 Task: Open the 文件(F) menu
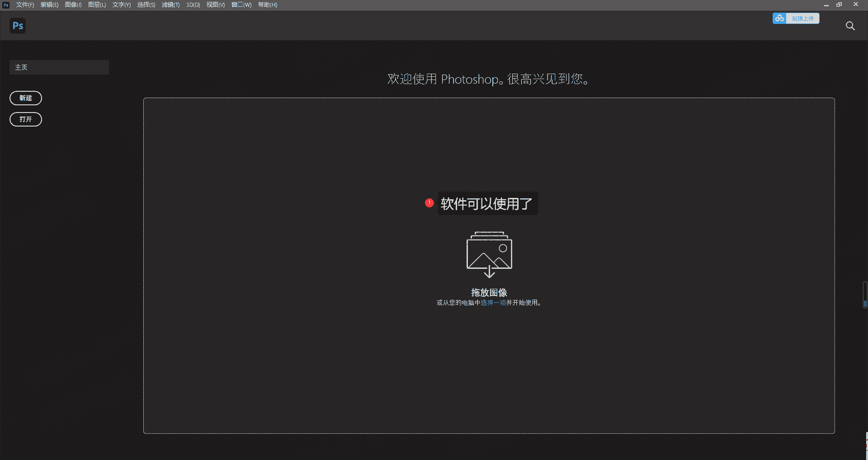(x=25, y=5)
